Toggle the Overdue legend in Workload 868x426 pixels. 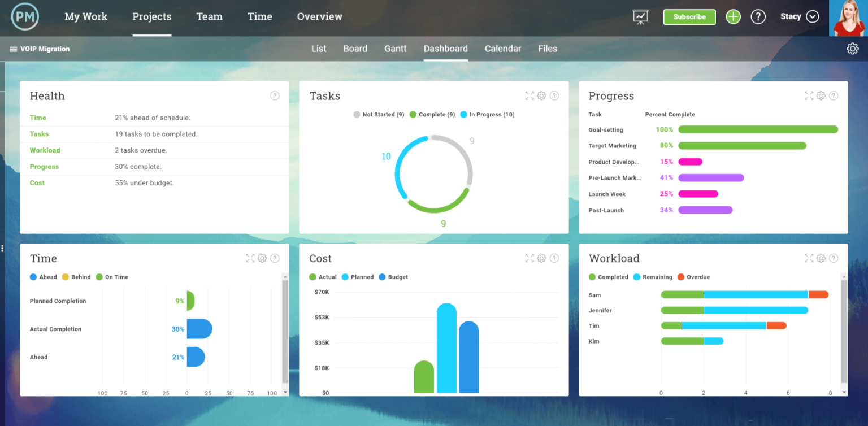(693, 277)
